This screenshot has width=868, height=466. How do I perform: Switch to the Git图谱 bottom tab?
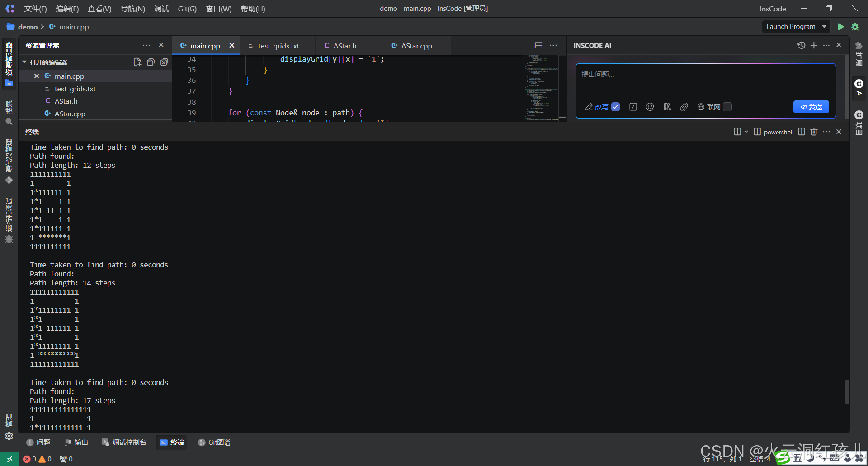click(x=214, y=442)
